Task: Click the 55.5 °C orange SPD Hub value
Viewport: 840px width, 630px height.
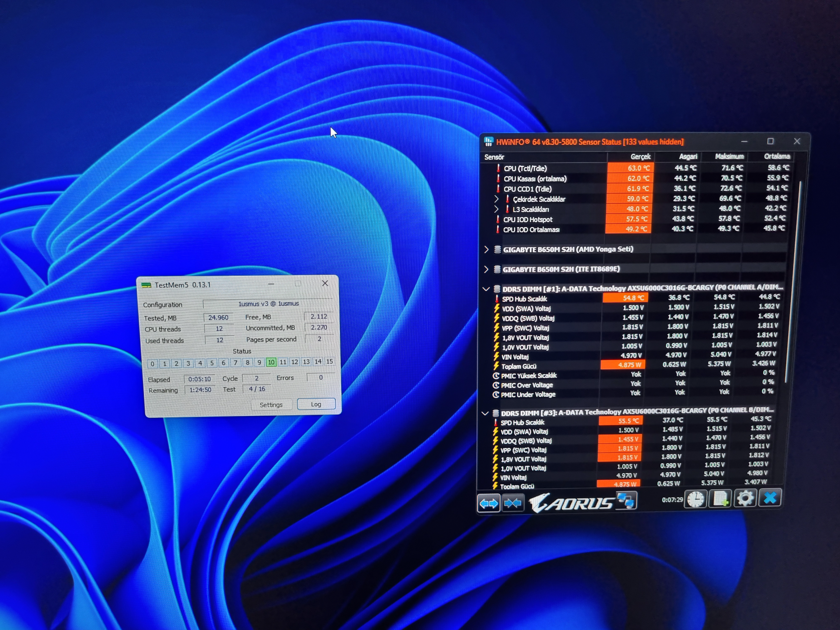Action: tap(621, 421)
